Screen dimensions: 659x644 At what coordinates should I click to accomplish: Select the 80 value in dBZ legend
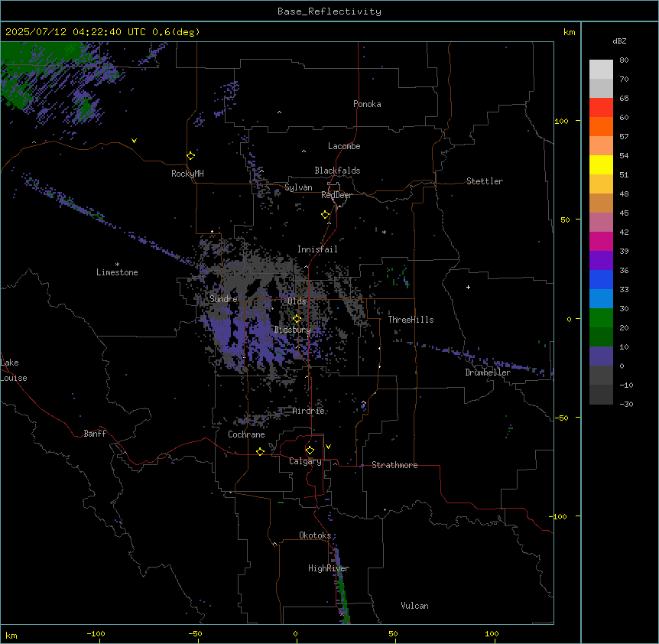point(624,60)
